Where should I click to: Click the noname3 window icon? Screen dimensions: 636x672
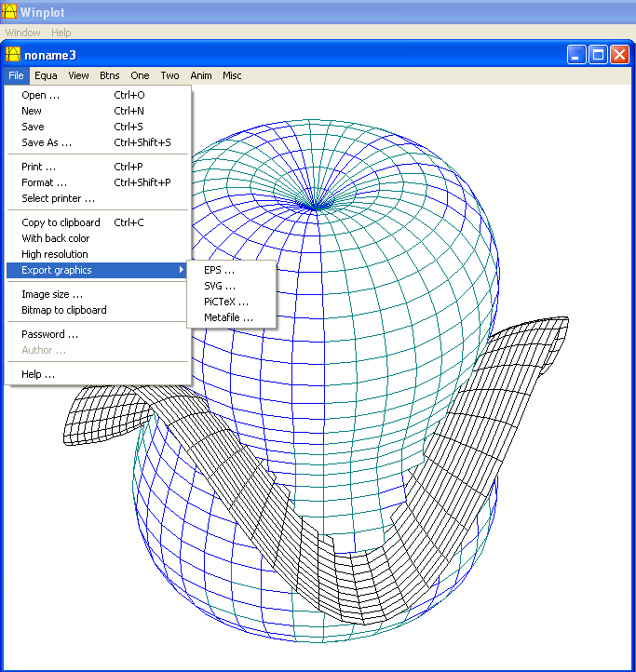[x=13, y=54]
